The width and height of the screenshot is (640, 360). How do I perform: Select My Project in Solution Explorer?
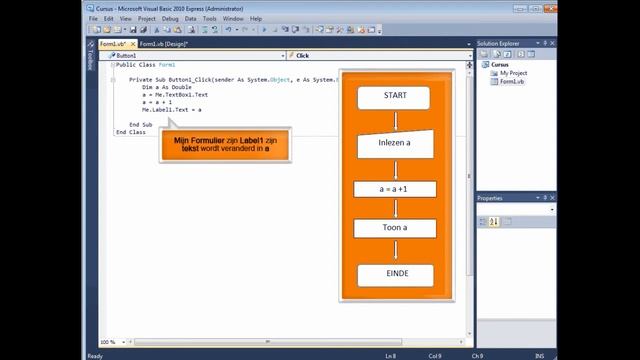point(513,73)
